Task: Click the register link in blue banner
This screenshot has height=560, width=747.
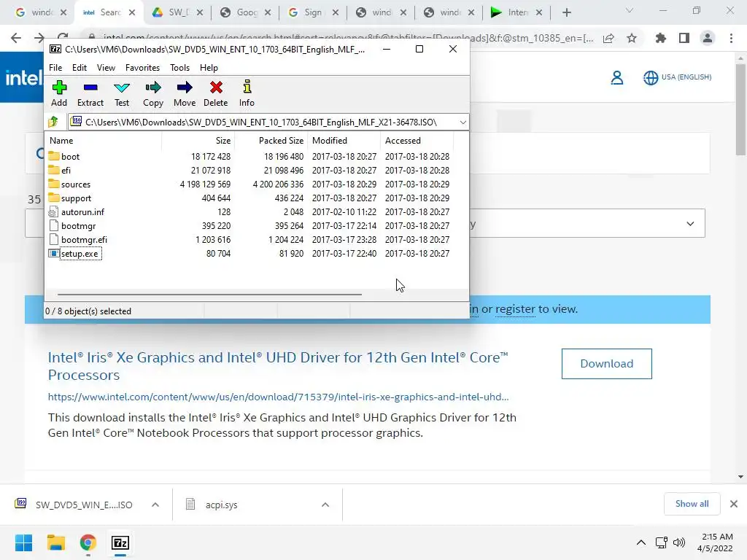Action: 515,309
